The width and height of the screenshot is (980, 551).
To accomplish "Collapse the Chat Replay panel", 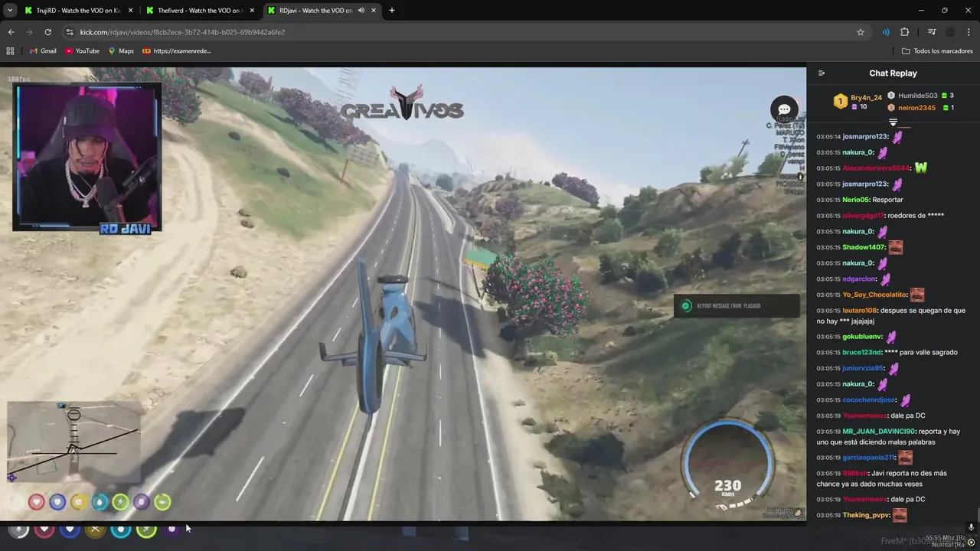I will [822, 73].
